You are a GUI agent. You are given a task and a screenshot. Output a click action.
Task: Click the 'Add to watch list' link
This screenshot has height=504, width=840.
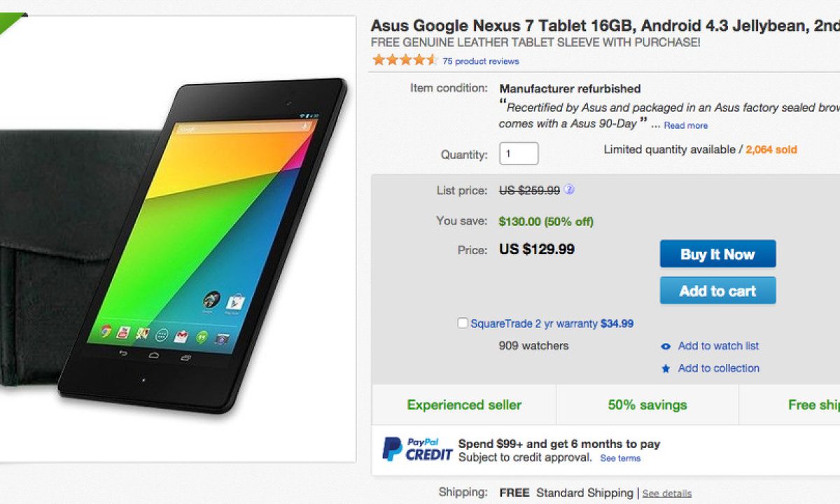[x=718, y=346]
